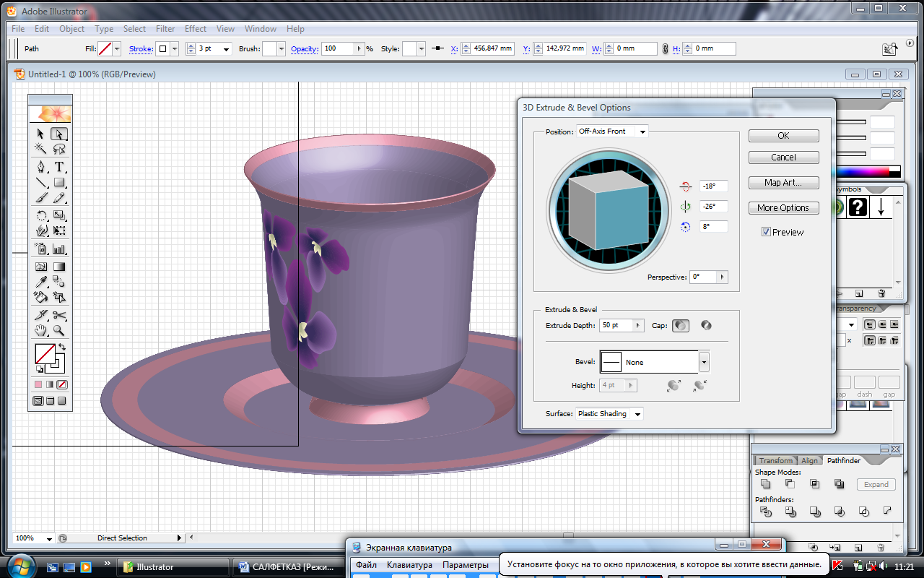The width and height of the screenshot is (924, 578).
Task: Click OK in 3D Extrude dialog
Action: (783, 136)
